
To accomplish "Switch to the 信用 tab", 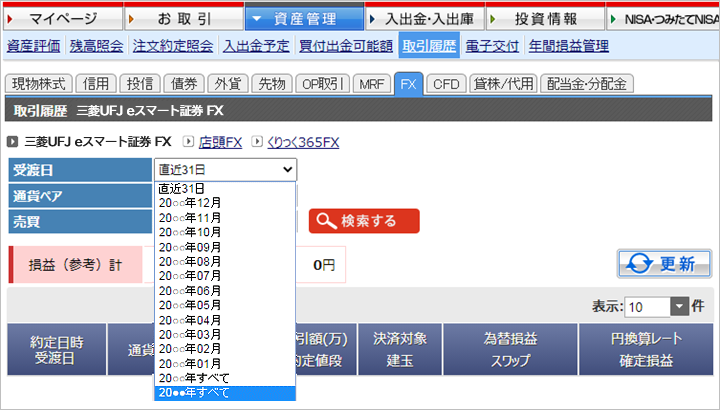I will 96,84.
